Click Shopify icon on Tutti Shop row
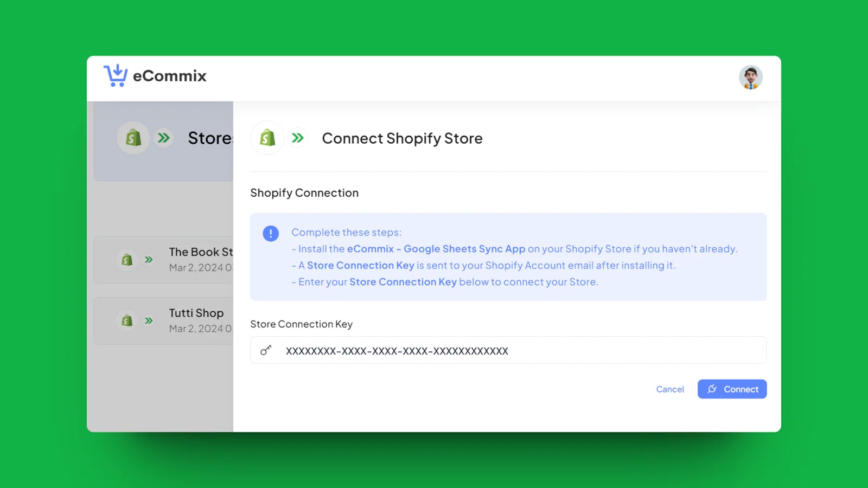This screenshot has height=488, width=868. 127,320
